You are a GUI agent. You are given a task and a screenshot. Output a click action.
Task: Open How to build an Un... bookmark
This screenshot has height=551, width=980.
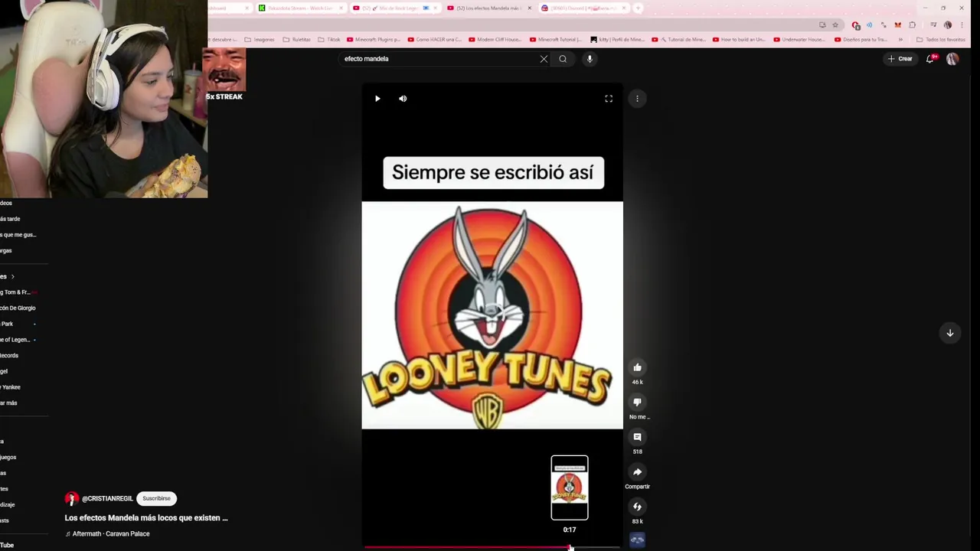739,40
